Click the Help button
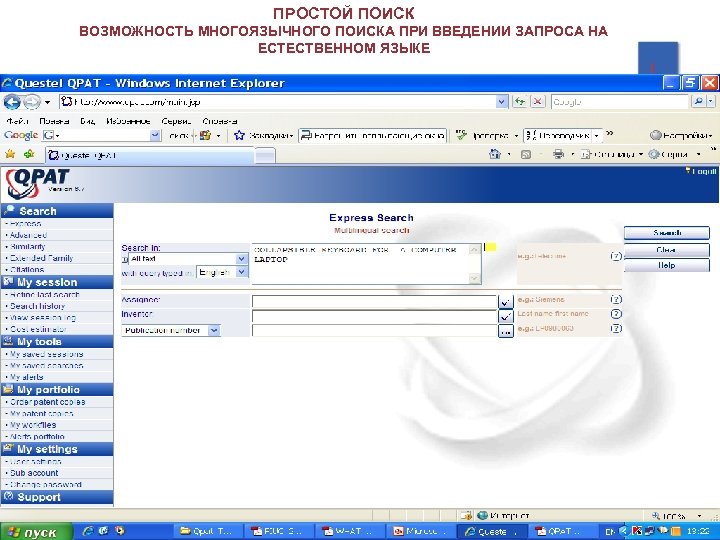720x540 pixels. click(667, 265)
